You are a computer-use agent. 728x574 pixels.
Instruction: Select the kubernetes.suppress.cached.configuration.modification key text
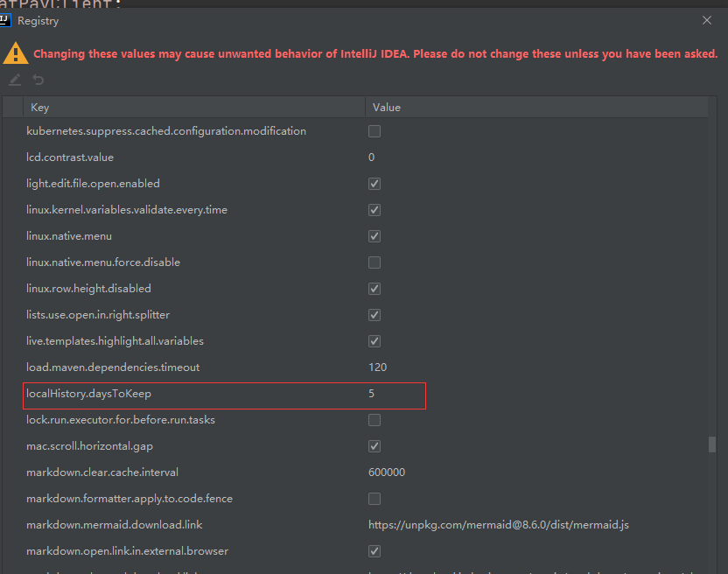tap(166, 131)
